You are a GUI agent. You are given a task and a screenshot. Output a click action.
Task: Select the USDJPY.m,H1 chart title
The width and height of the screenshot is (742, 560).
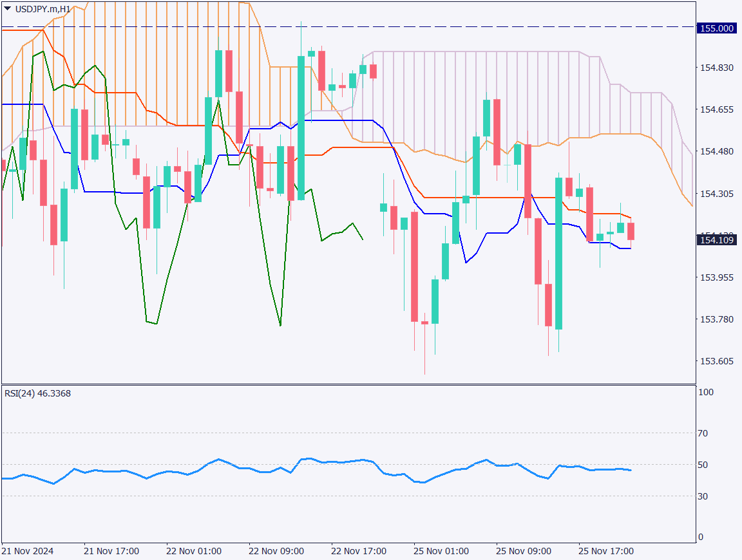pos(43,9)
